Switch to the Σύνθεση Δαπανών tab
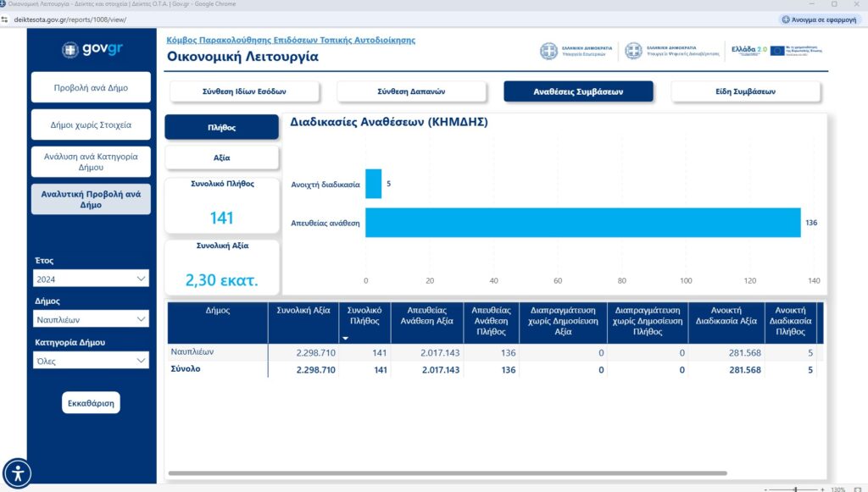This screenshot has width=868, height=492. (411, 91)
